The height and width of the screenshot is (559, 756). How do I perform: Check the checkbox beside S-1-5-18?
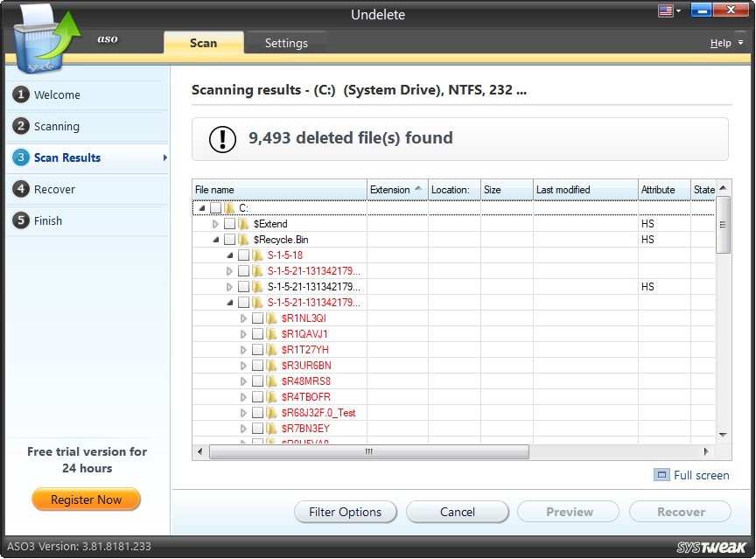(x=243, y=255)
